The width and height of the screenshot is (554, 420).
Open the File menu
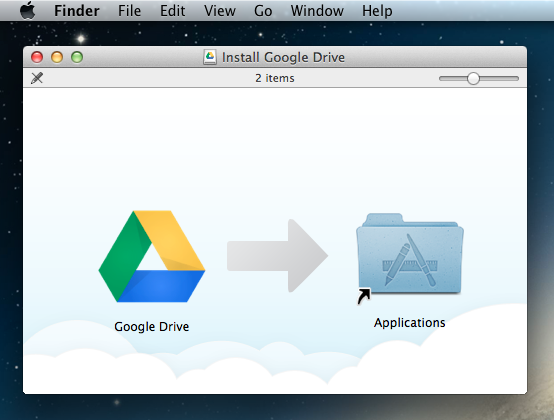coord(129,11)
